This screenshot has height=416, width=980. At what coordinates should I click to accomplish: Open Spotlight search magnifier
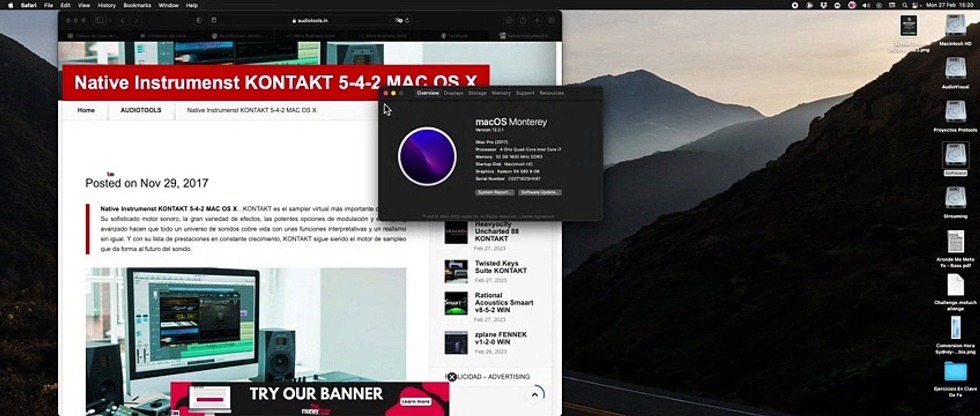tap(905, 5)
